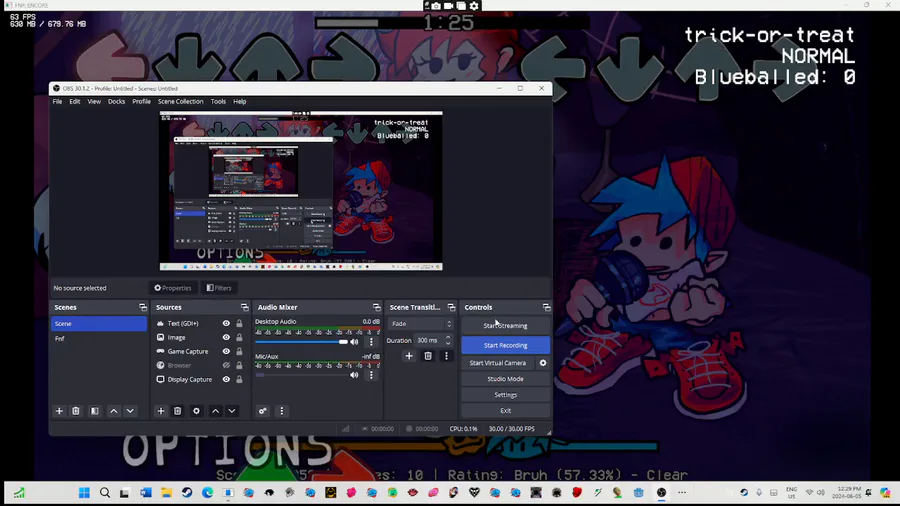Remove selected source with trash icon

[x=177, y=411]
